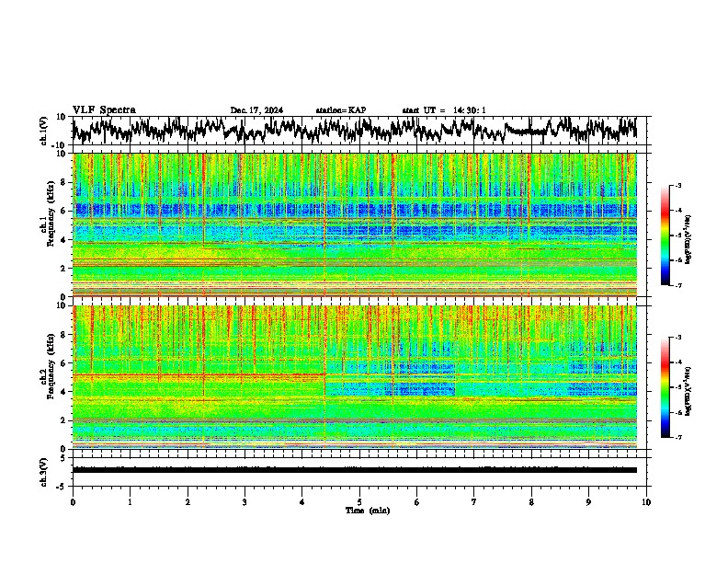This screenshot has width=728, height=563.
Task: Click time axis tick label '7'
Action: [474, 502]
